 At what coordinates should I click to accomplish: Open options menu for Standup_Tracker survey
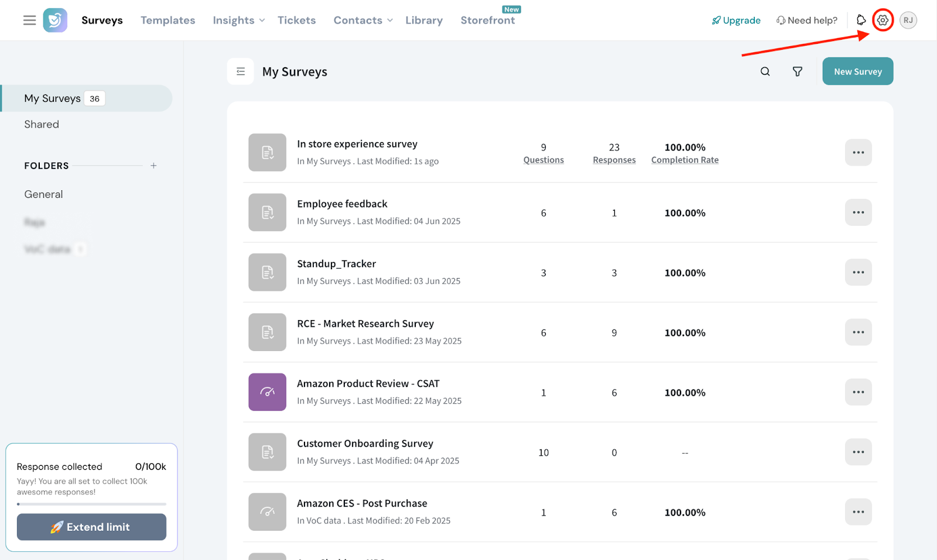858,272
